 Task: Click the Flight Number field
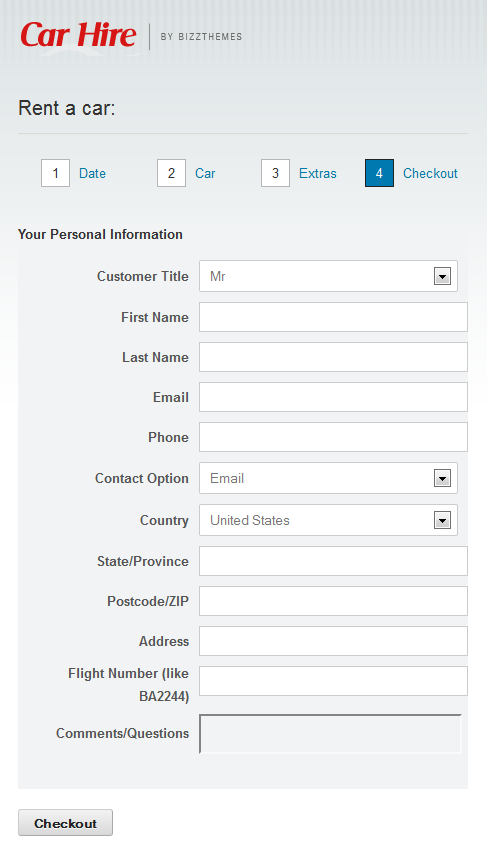[x=333, y=681]
